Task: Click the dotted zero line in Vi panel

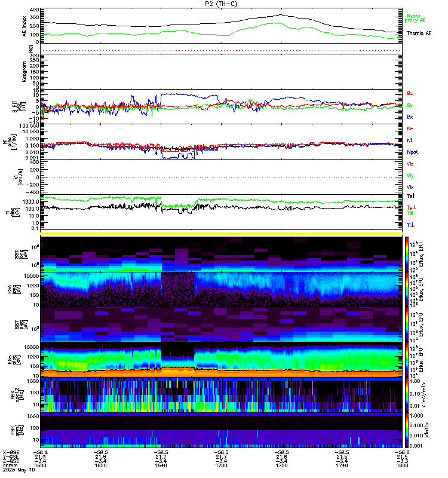Action: point(221,177)
